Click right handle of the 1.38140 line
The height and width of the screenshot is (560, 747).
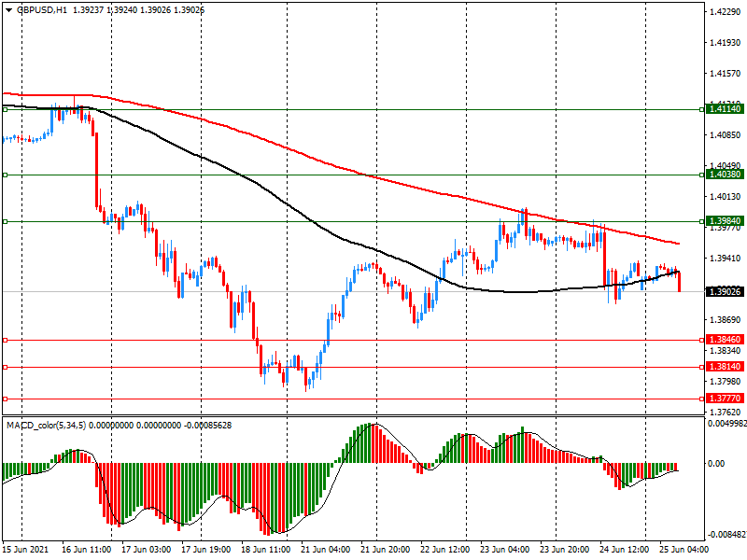pos(702,368)
